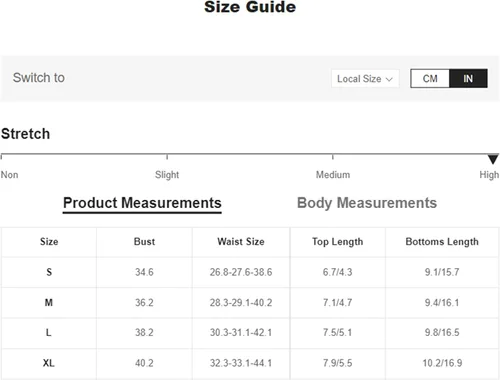This screenshot has height=380, width=500.
Task: Click the Local Size chevron arrow
Action: (x=389, y=79)
